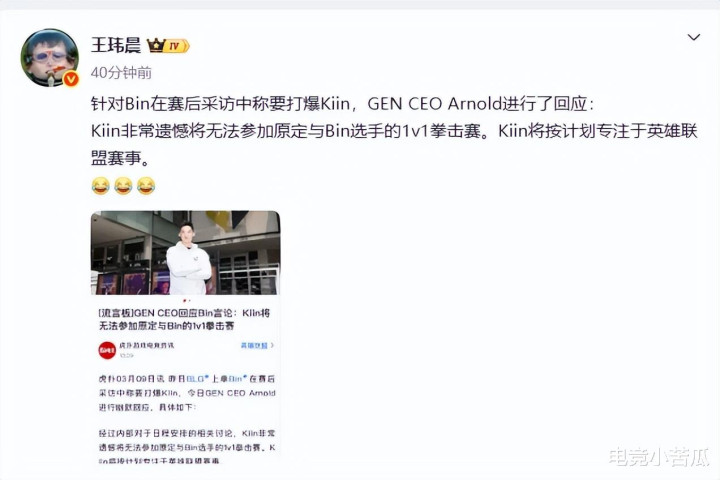
Task: Open the article headline about GEN CEO
Action: (x=184, y=319)
